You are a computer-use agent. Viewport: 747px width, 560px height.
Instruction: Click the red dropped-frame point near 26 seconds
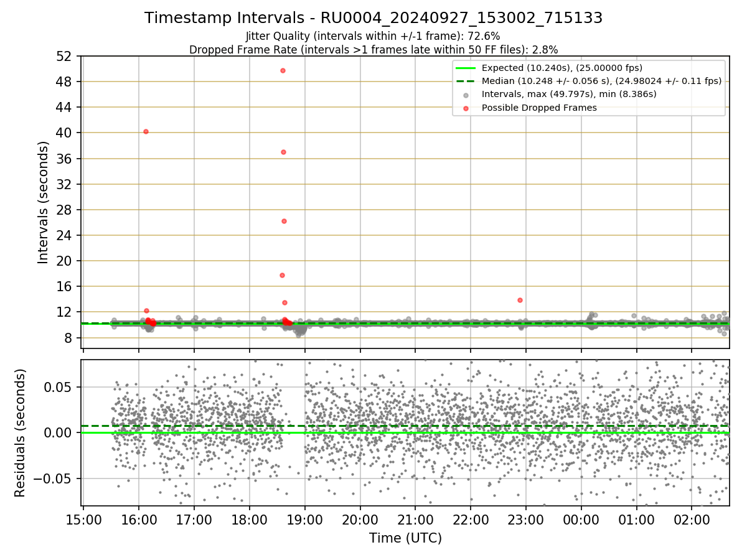(284, 221)
